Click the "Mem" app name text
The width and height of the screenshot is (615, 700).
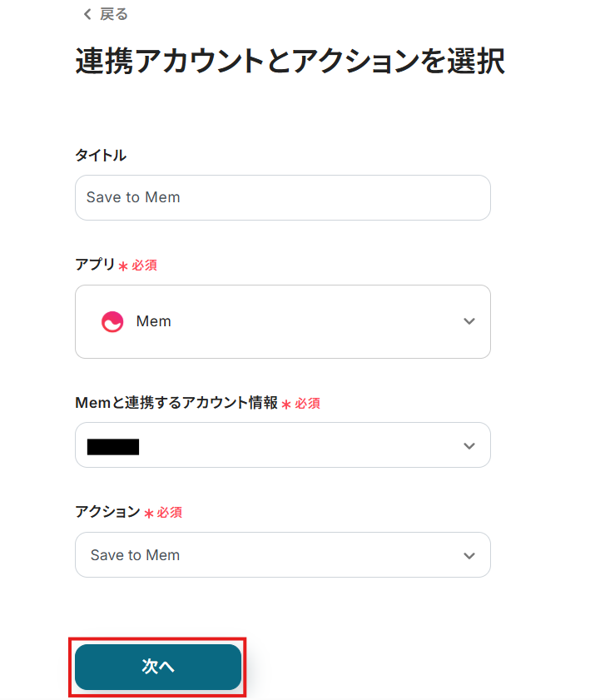click(x=153, y=322)
